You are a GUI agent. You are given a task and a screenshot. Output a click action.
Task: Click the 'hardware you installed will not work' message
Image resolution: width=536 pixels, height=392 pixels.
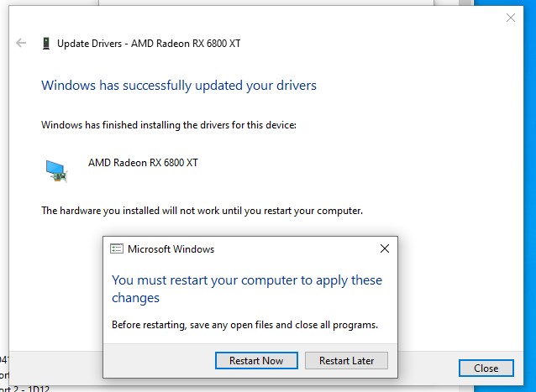tap(202, 211)
